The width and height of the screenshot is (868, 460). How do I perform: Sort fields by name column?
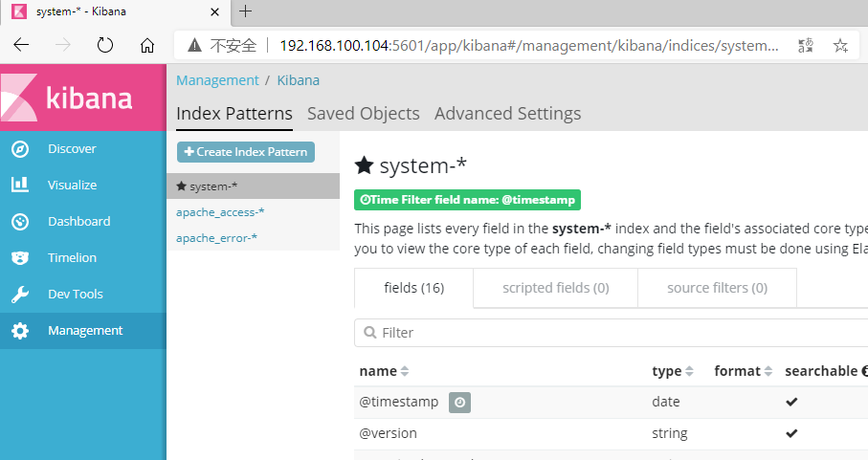384,371
